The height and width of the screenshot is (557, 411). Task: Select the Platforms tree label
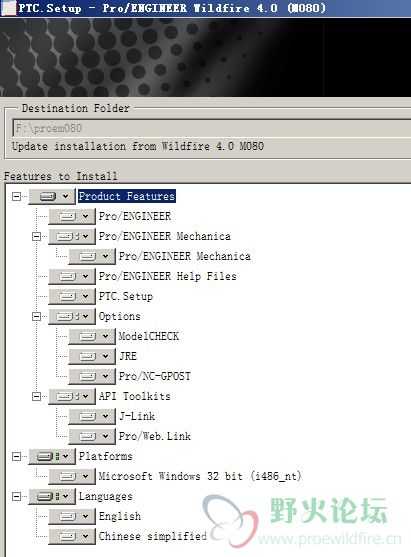click(106, 456)
